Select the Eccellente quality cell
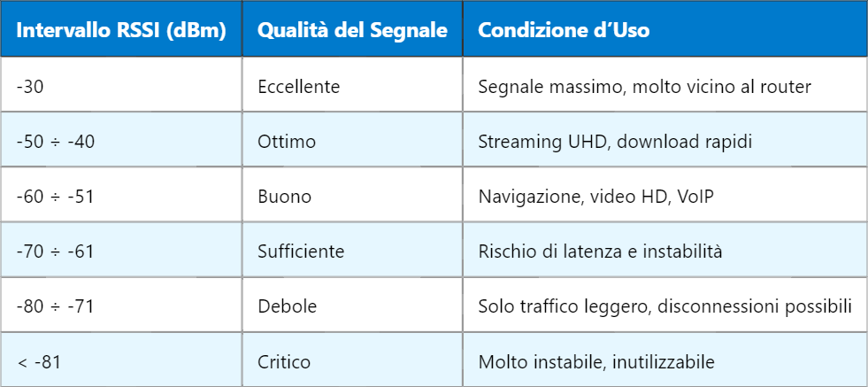This screenshot has height=387, width=868. click(x=299, y=86)
